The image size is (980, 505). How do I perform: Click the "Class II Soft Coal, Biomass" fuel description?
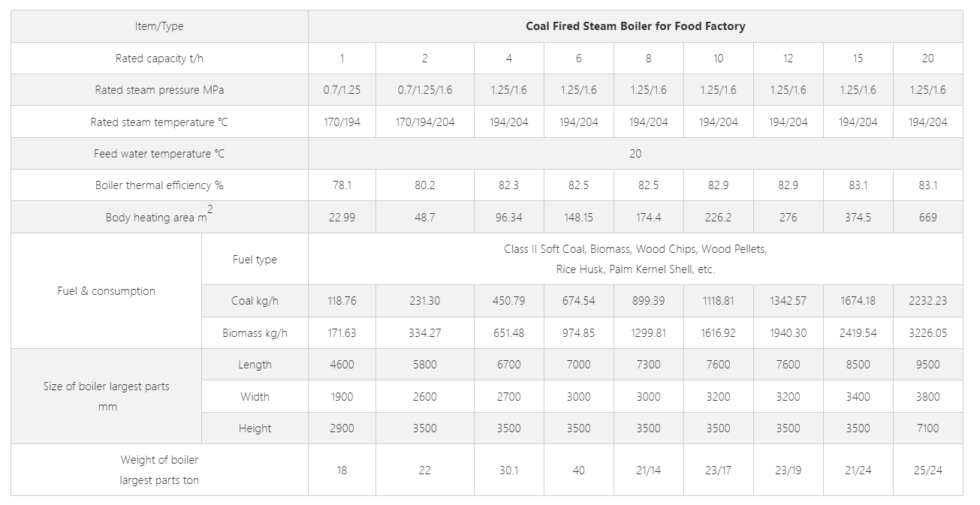coord(635,249)
